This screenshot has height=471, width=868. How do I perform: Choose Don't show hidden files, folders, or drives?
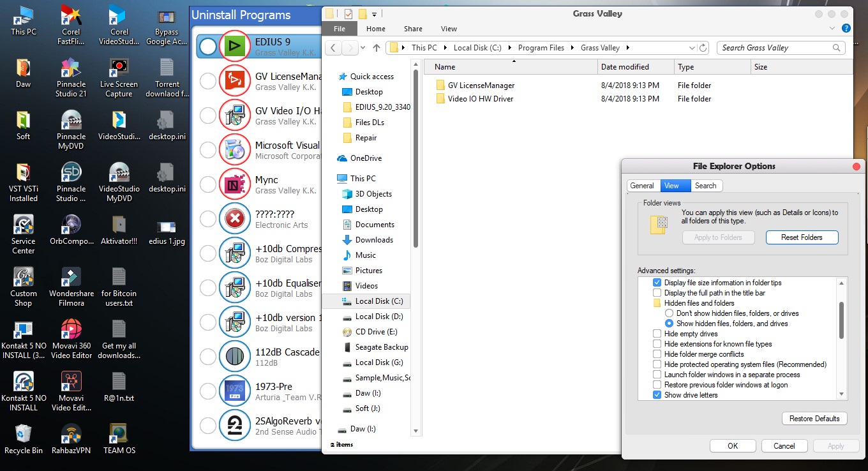click(669, 313)
